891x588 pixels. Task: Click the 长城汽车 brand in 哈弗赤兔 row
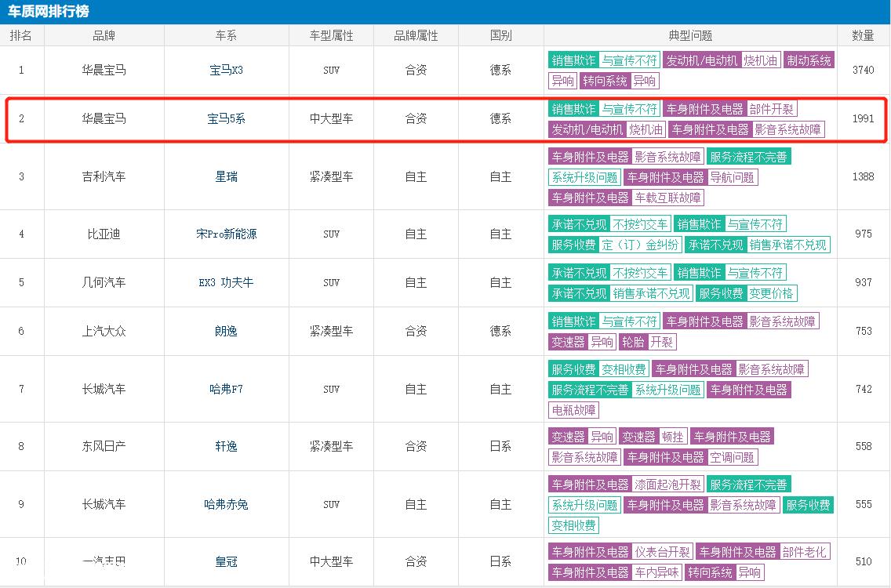[104, 504]
